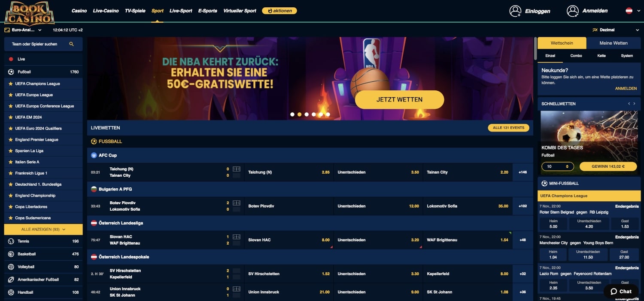
Task: Change Kombi des Tages stake value 10
Action: coord(558,166)
